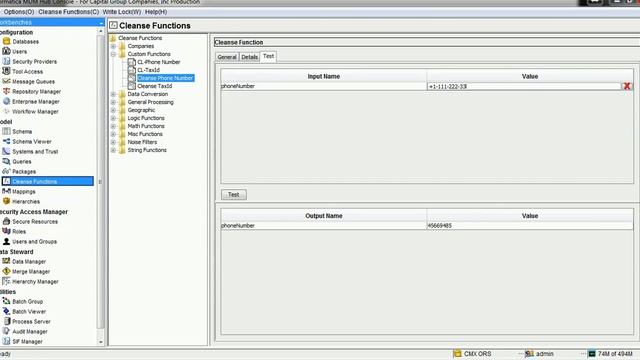Image resolution: width=640 pixels, height=360 pixels.
Task: Click the Hierarchies icon
Action: point(7,201)
